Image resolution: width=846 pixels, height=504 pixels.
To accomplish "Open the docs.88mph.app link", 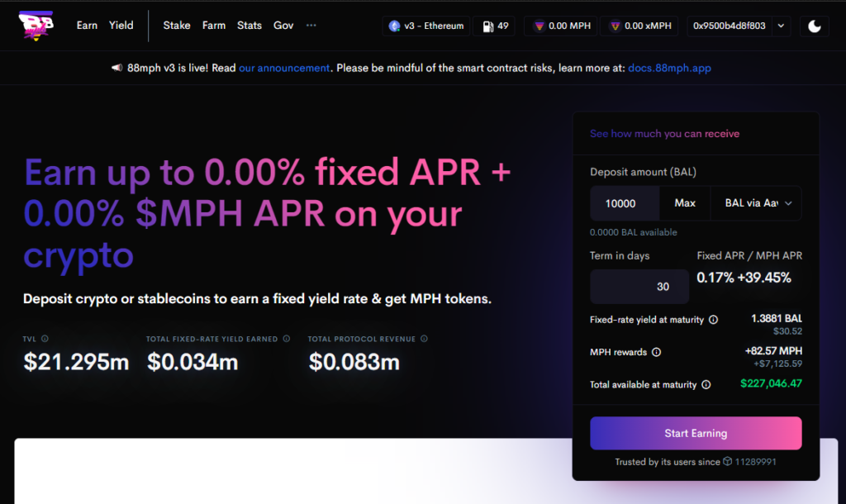I will [669, 68].
